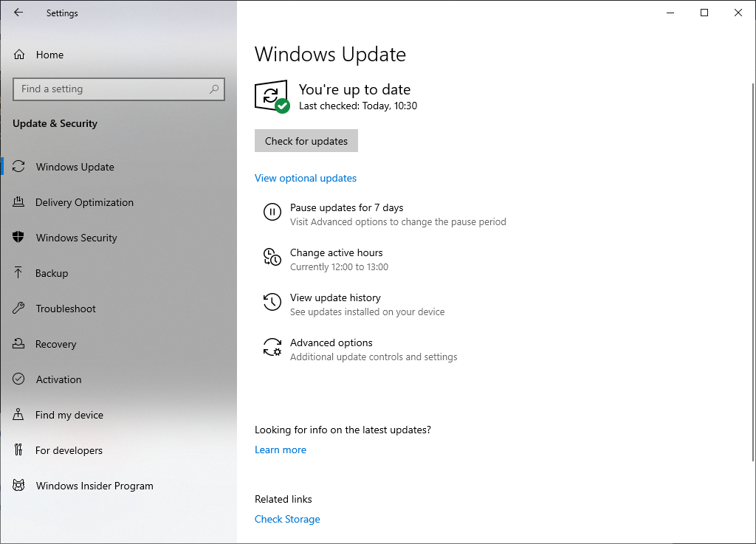Click 'See updates installed on your device' text

tap(368, 311)
